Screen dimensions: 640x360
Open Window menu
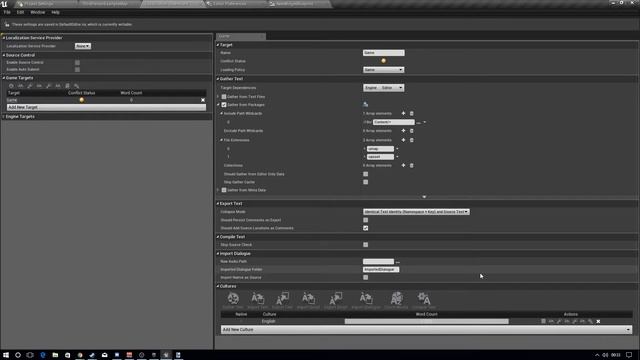point(38,12)
